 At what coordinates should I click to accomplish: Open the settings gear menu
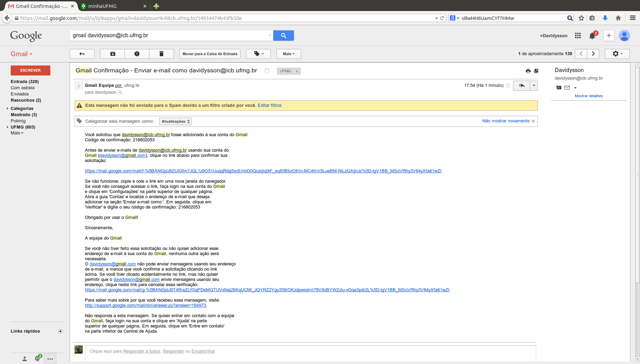[x=617, y=54]
